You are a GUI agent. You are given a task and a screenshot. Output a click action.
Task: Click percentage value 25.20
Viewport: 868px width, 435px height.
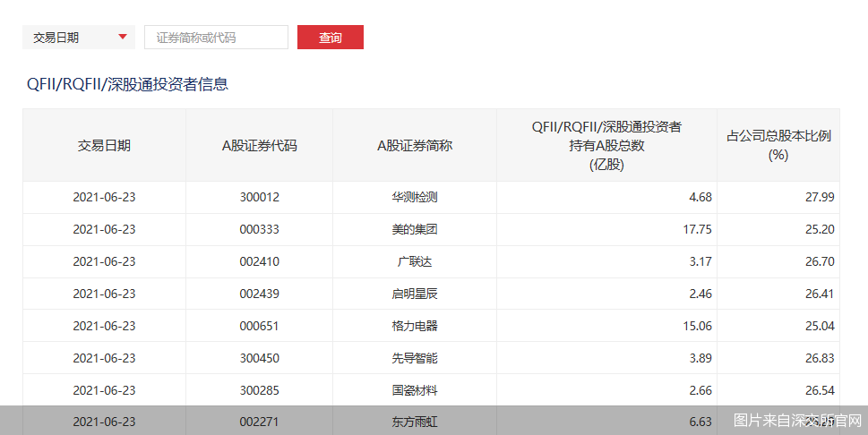coord(820,229)
